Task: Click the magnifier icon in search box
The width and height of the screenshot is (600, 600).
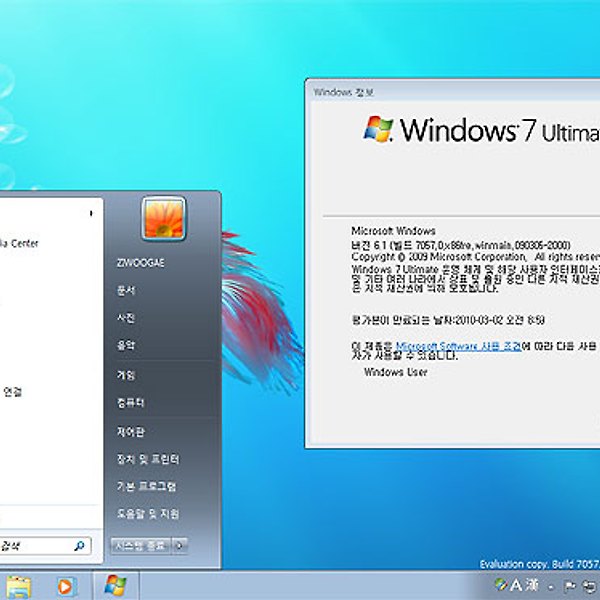Action: (79, 546)
